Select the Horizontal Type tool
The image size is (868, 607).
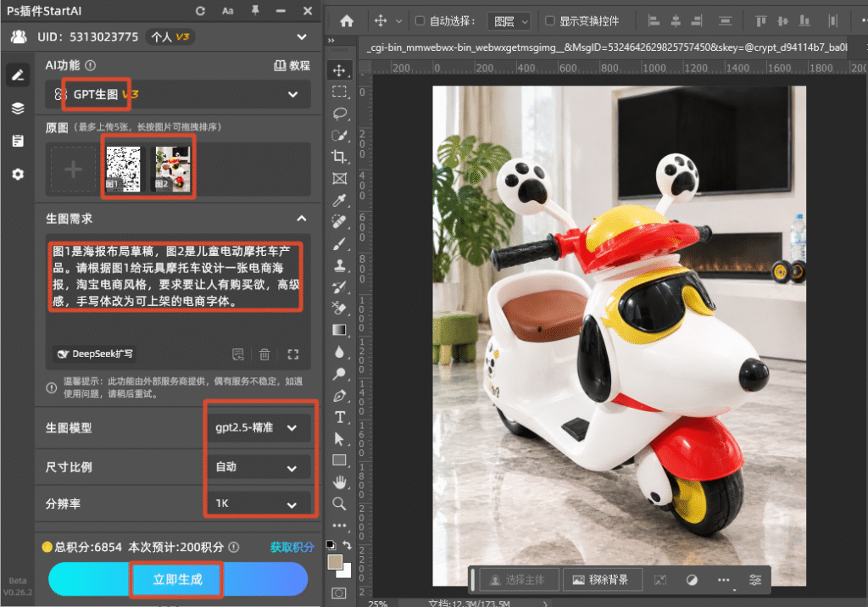coord(339,417)
